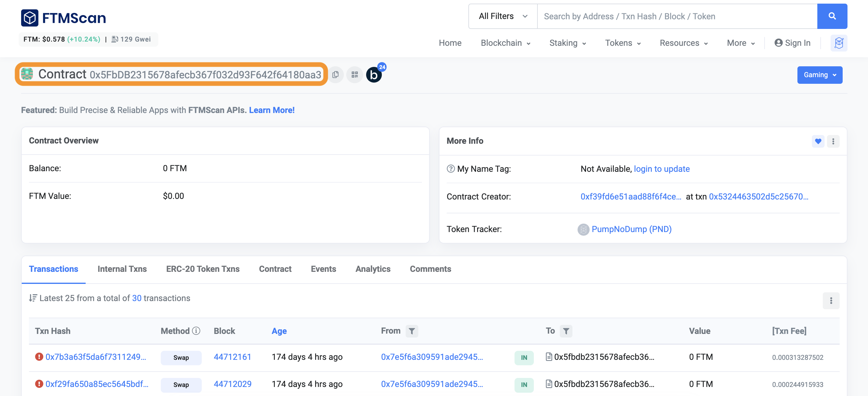Click the Method column info icon
This screenshot has width=868, height=396.
click(x=196, y=331)
